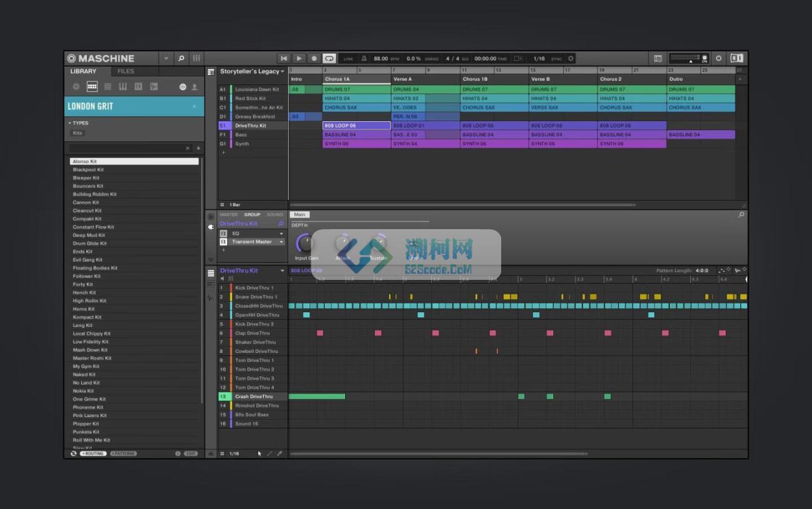
Task: Select the plug-in view icon in control area
Action: point(211,227)
